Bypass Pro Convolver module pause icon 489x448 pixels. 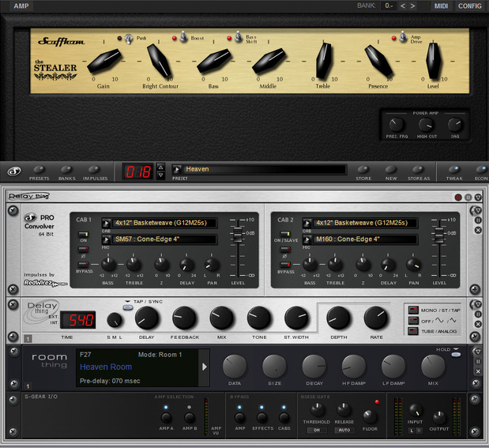coord(478,220)
